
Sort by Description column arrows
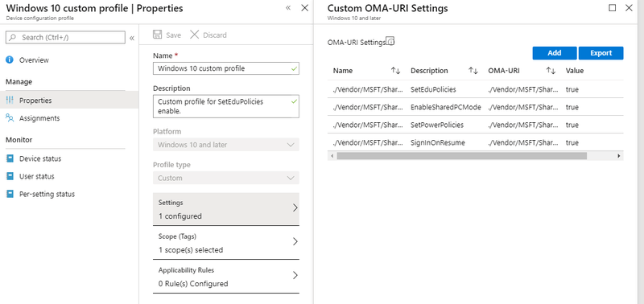pos(473,71)
